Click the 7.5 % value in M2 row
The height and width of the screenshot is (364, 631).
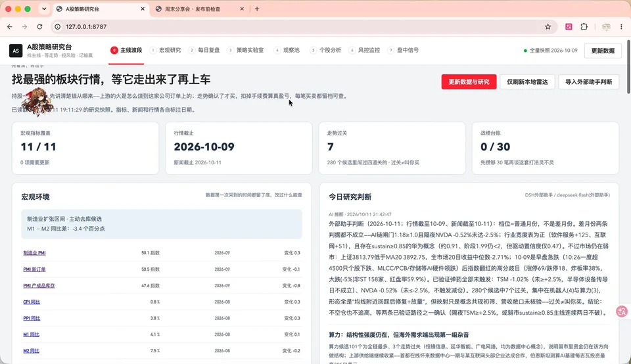(x=155, y=351)
